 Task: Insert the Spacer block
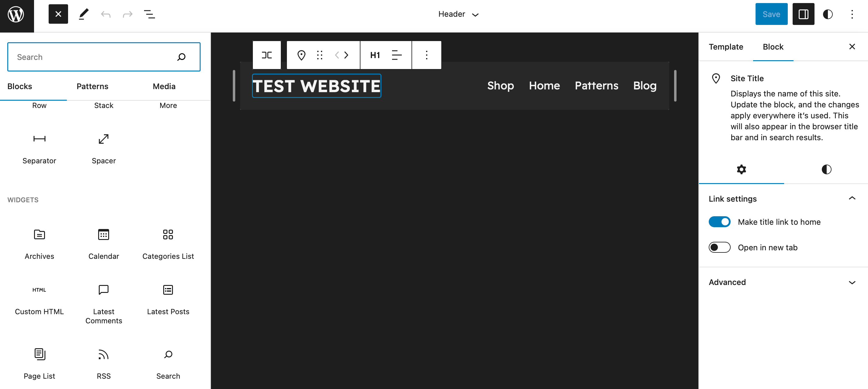pyautogui.click(x=103, y=148)
